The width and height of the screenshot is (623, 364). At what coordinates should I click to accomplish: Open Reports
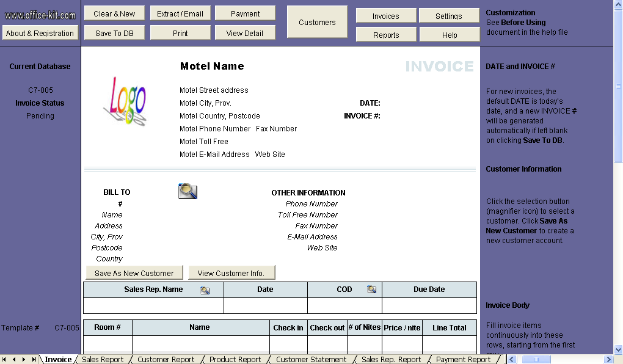coord(386,35)
